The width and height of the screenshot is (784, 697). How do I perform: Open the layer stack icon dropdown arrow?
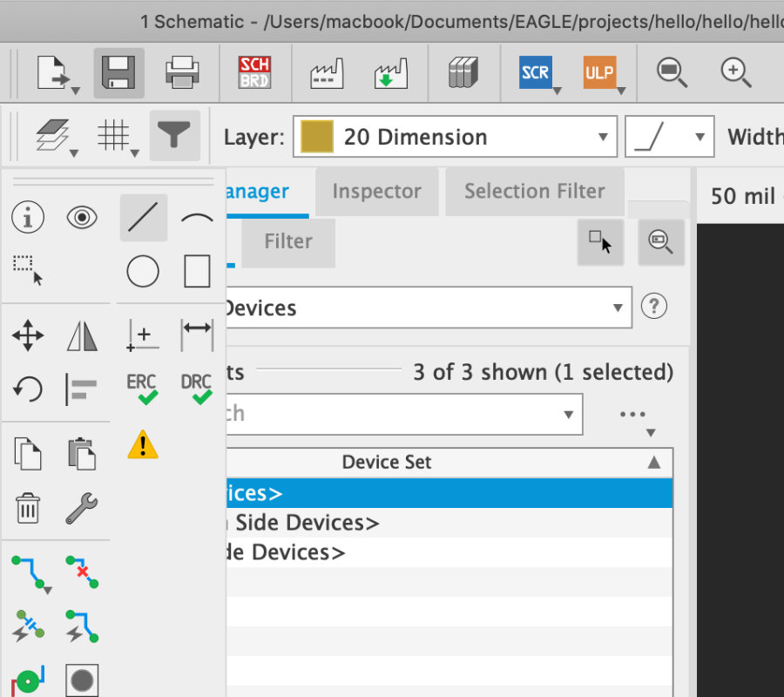[74, 153]
